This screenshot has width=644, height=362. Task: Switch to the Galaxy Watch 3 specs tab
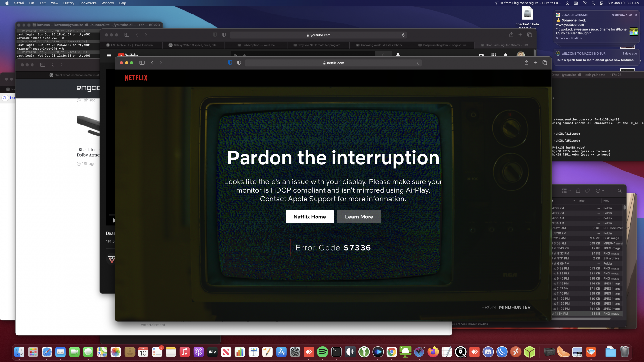pos(194,45)
